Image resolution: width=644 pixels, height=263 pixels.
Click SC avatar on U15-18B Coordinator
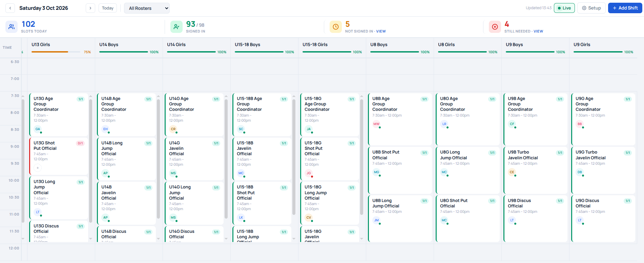pos(241,129)
